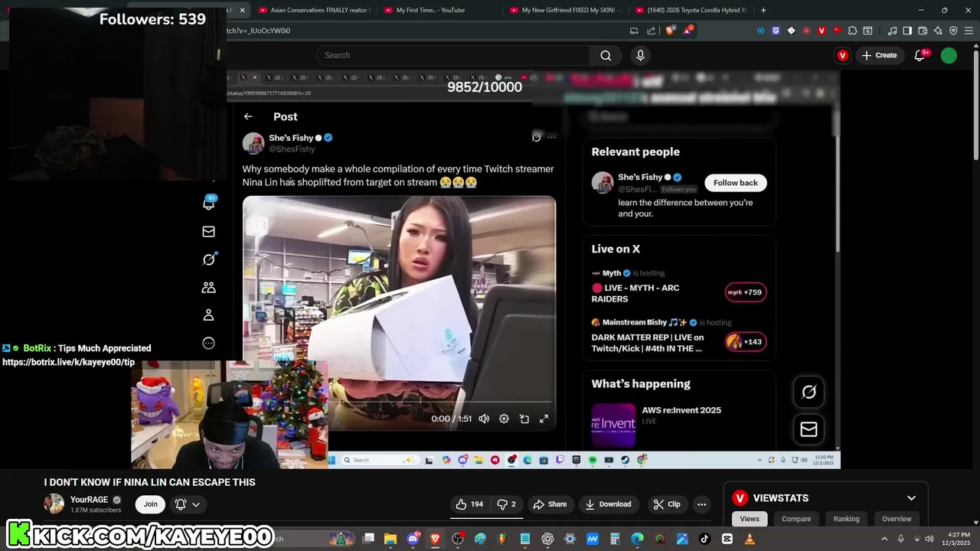Focus the YouTube search field

[x=453, y=55]
